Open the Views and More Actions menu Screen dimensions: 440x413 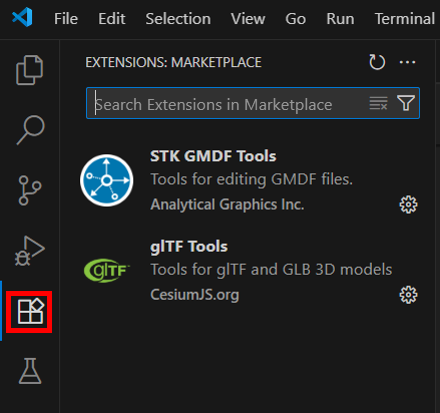pos(407,62)
